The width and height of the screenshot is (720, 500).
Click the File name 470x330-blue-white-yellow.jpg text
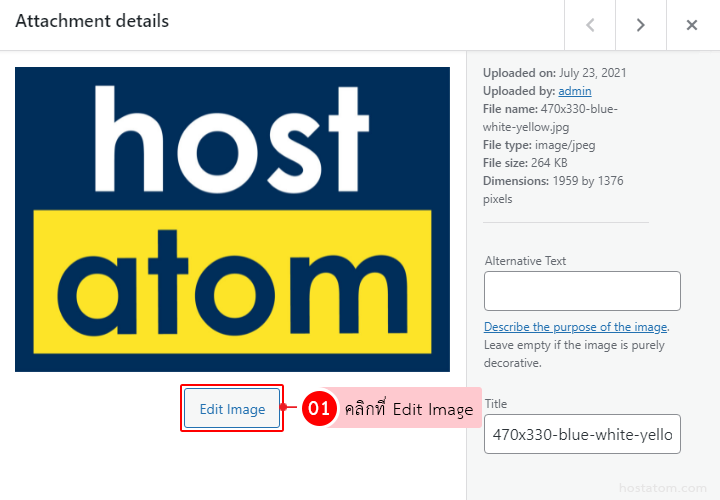tap(550, 118)
